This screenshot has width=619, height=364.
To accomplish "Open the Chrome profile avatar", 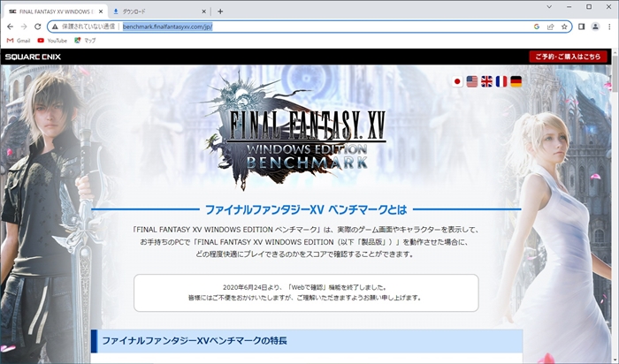I will click(x=595, y=27).
